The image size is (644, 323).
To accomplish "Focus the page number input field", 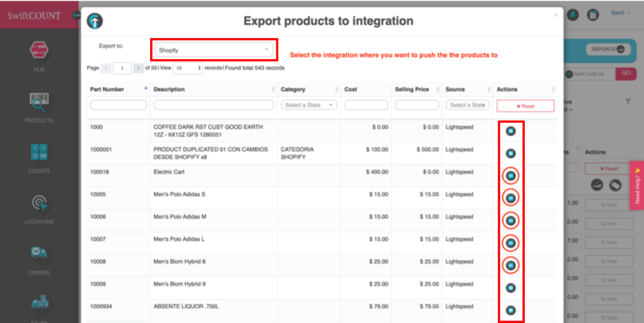I will pos(122,68).
